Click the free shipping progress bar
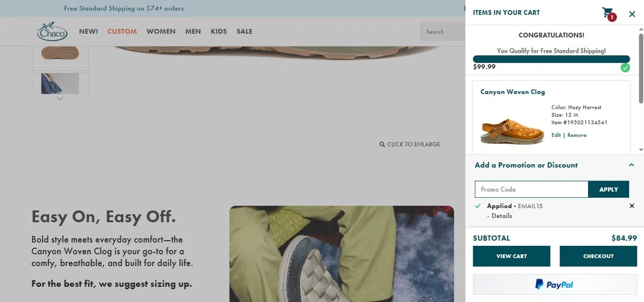The image size is (644, 302). click(x=551, y=59)
